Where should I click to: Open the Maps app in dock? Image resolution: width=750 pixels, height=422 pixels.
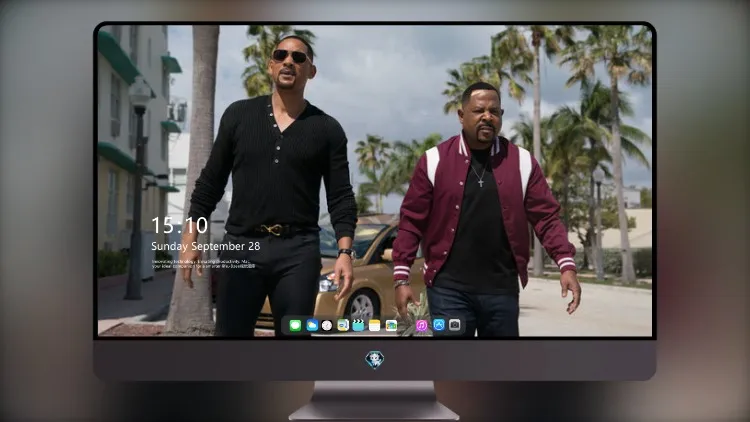pos(343,326)
